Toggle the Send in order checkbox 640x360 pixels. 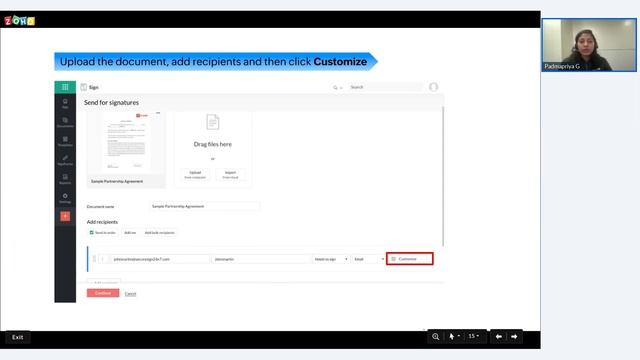pyautogui.click(x=91, y=232)
